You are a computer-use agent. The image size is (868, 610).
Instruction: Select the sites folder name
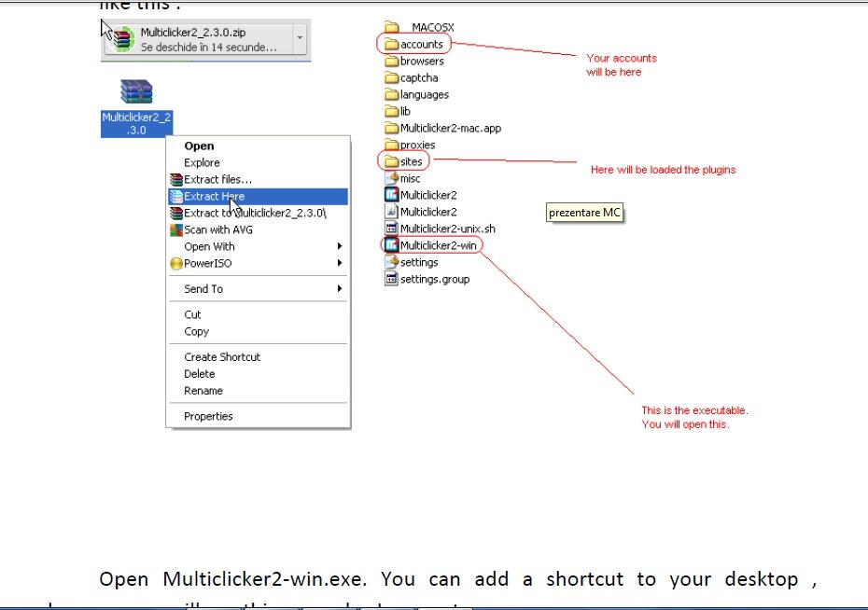click(412, 161)
